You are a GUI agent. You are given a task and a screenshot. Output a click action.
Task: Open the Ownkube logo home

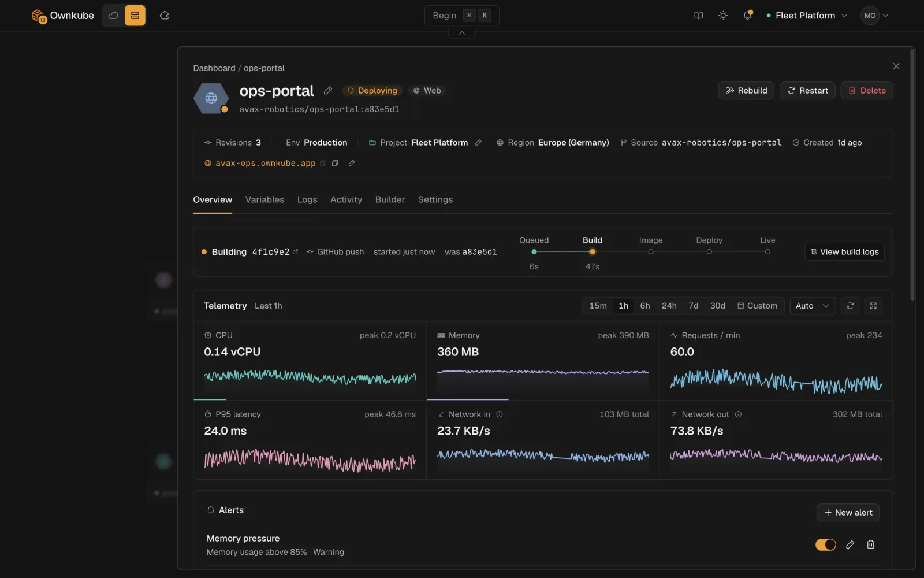click(62, 16)
